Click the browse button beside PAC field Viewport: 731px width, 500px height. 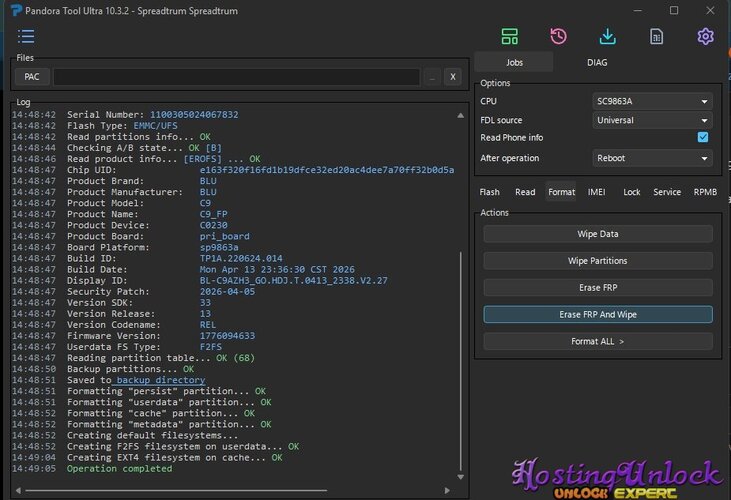(x=432, y=77)
